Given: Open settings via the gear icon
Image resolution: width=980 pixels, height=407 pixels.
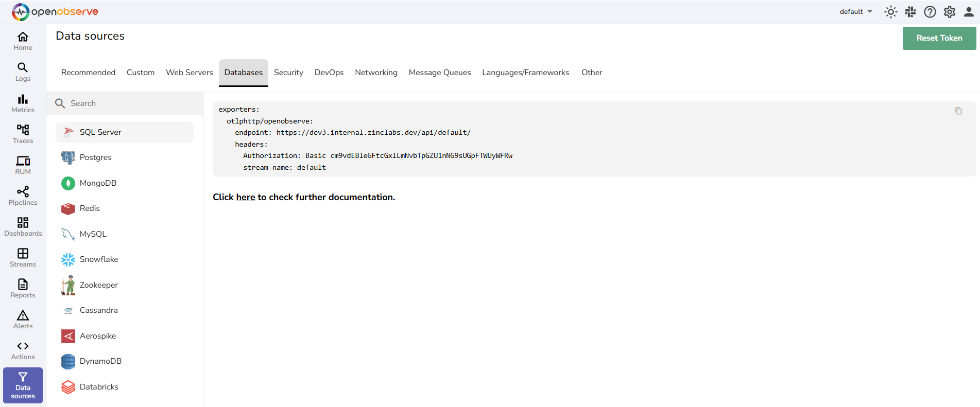Looking at the screenshot, I should (949, 12).
